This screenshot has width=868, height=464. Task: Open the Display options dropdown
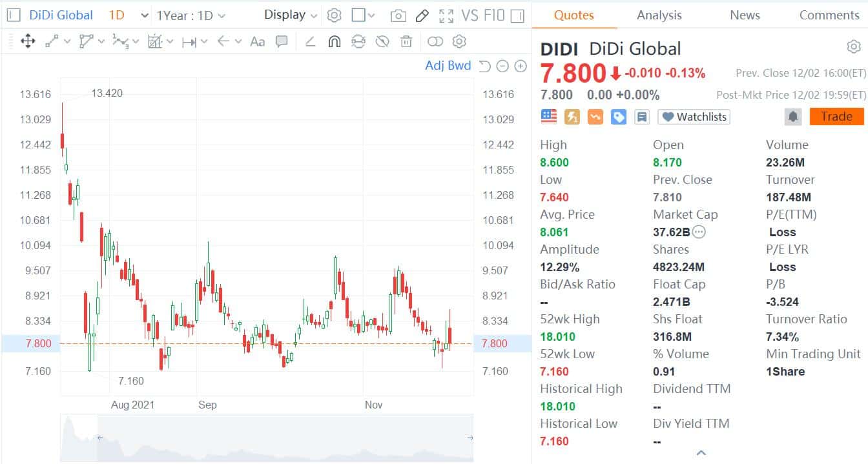[291, 15]
